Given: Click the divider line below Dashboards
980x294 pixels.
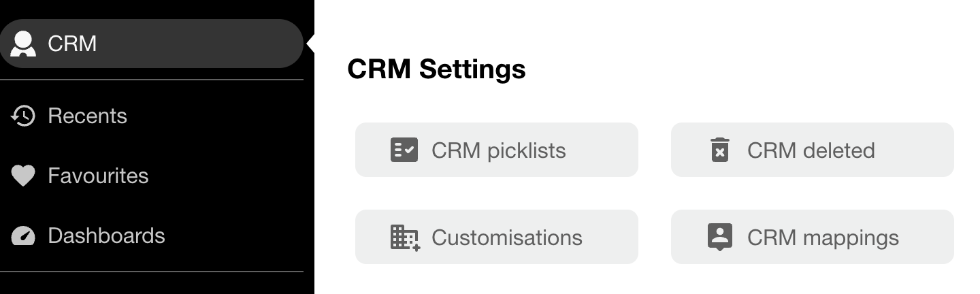Looking at the screenshot, I should click(x=151, y=272).
